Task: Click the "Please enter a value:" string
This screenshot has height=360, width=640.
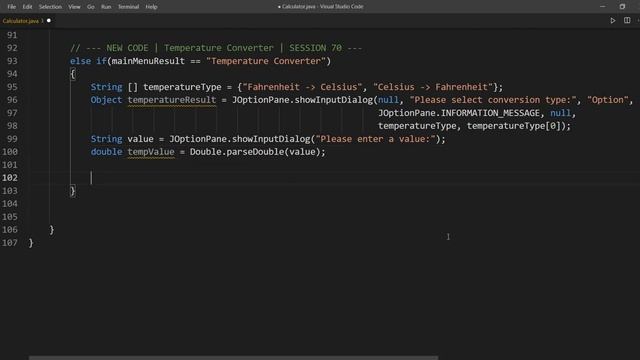Action: pyautogui.click(x=375, y=139)
